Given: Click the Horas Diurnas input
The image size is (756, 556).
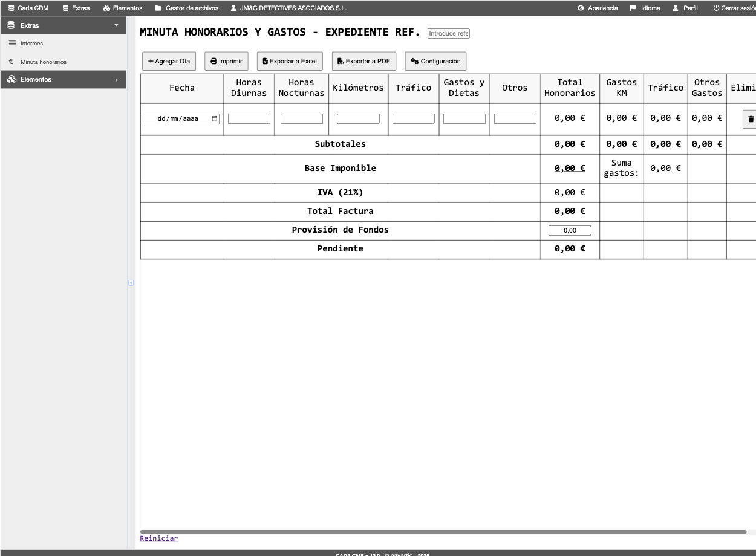Looking at the screenshot, I should 249,118.
